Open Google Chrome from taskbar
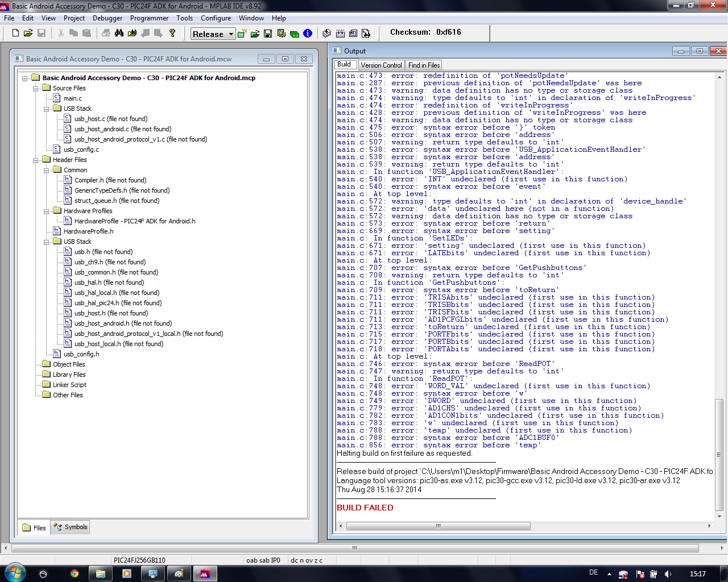 click(75, 573)
